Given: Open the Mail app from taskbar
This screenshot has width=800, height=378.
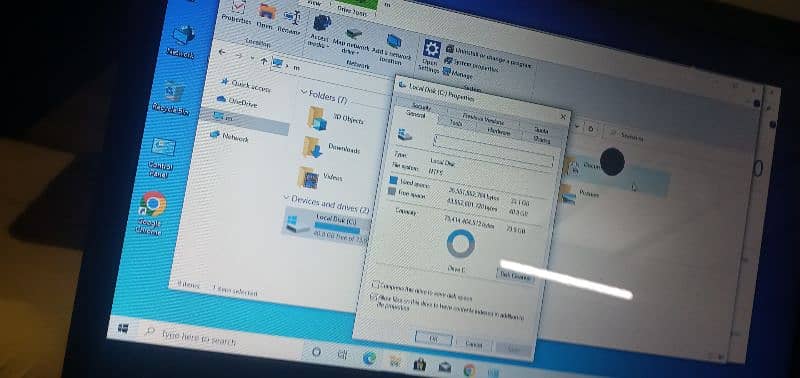Looking at the screenshot, I should pyautogui.click(x=444, y=367).
